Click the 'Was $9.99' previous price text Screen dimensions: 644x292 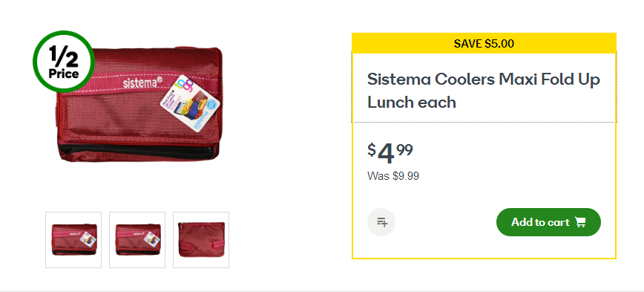click(x=393, y=176)
